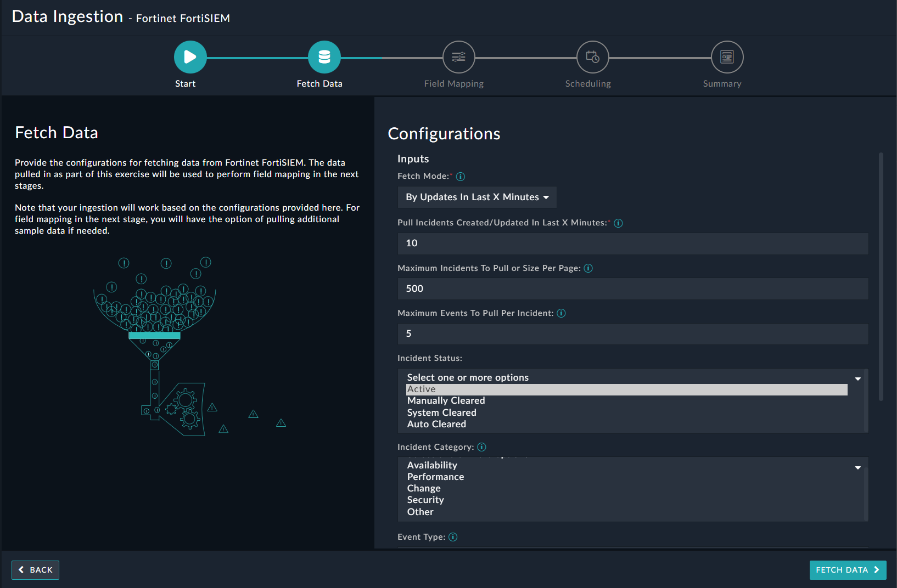Click the Start step play icon
The image size is (897, 588).
tap(190, 57)
